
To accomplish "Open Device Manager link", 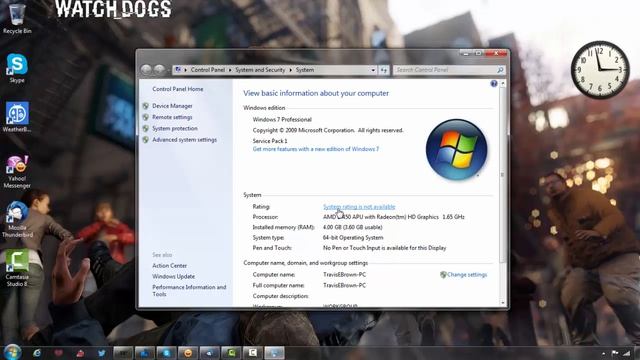I will pyautogui.click(x=172, y=106).
